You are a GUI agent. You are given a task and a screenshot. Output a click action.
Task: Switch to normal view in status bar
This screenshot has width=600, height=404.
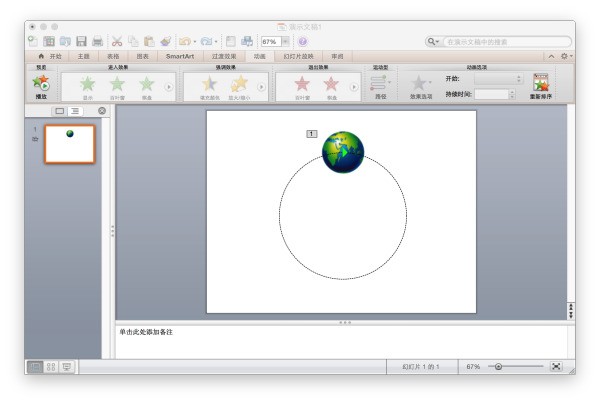coord(36,368)
